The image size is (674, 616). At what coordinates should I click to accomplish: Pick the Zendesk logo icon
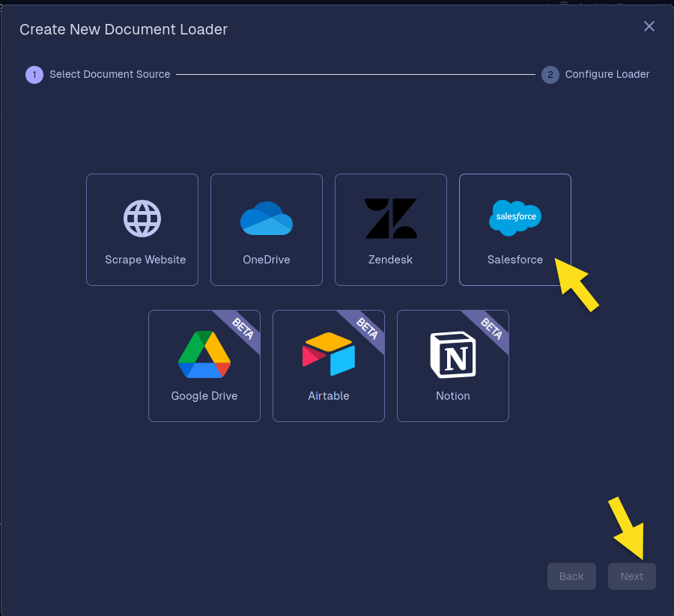click(x=391, y=219)
